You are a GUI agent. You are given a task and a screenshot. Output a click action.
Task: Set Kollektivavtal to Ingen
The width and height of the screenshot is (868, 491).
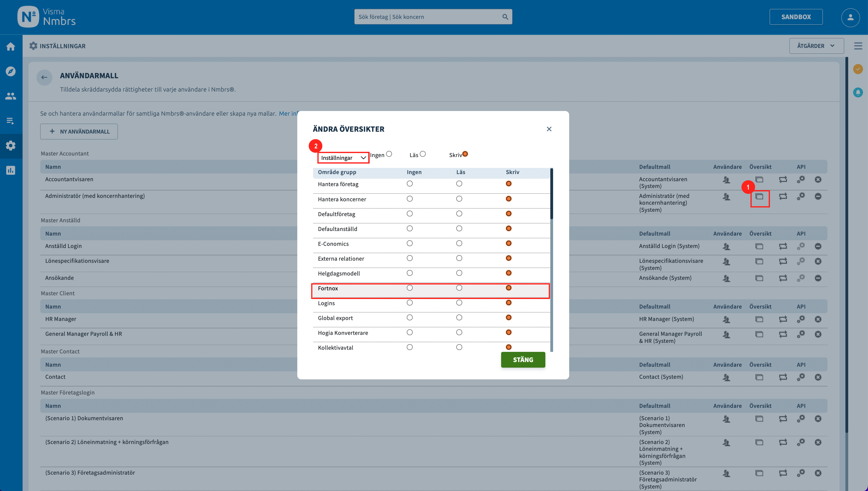tap(410, 347)
